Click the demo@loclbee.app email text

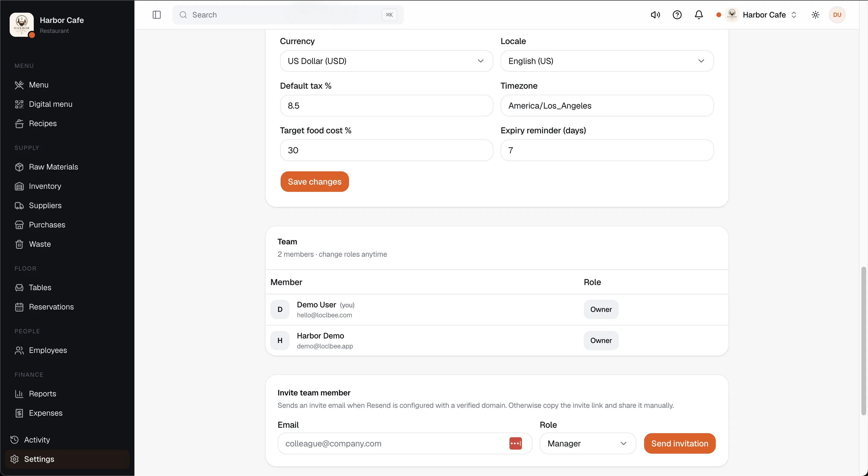pos(325,346)
